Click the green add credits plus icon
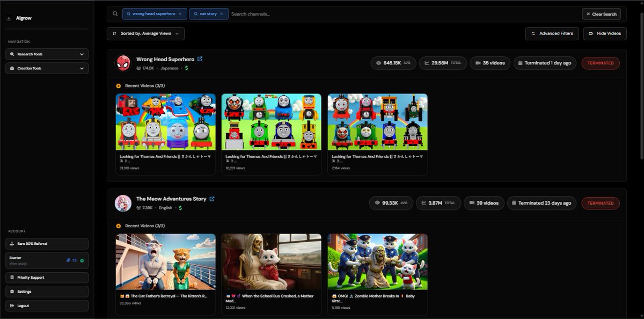This screenshot has height=319, width=644. pos(82,260)
